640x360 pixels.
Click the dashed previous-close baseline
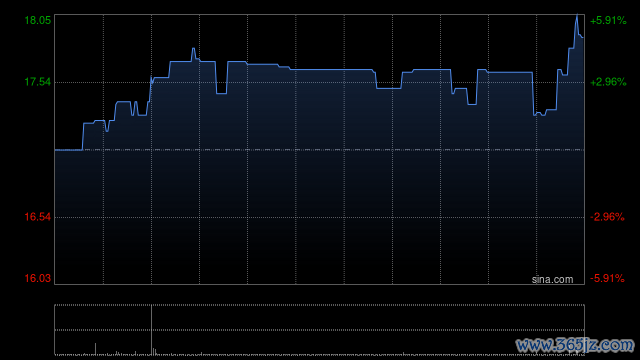[319, 150]
